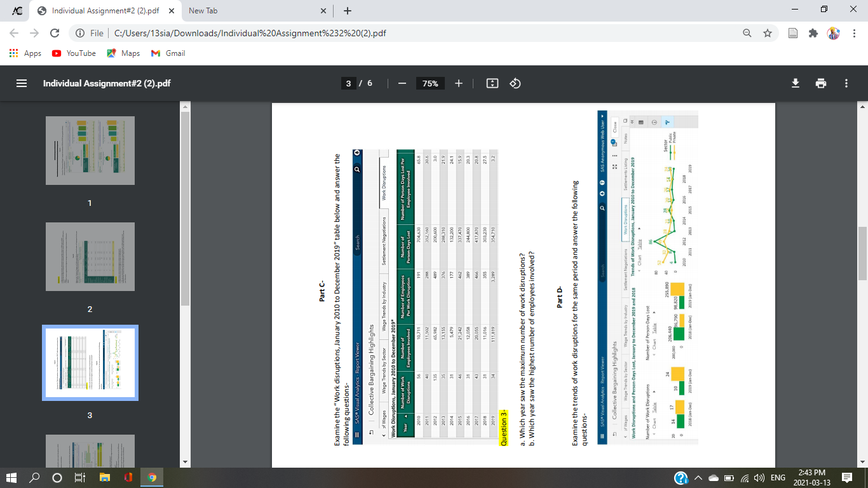Open the Windows notification center

847,477
